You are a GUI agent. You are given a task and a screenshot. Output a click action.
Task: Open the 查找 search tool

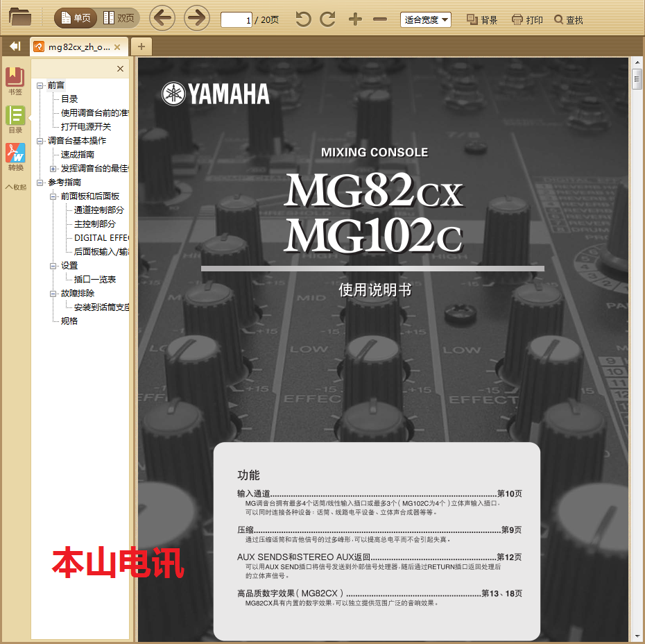point(569,19)
